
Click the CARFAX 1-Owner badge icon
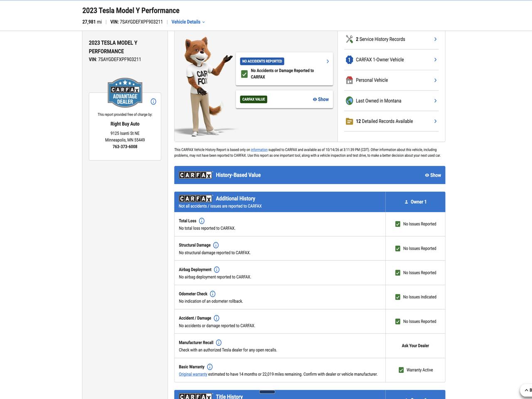point(349,60)
